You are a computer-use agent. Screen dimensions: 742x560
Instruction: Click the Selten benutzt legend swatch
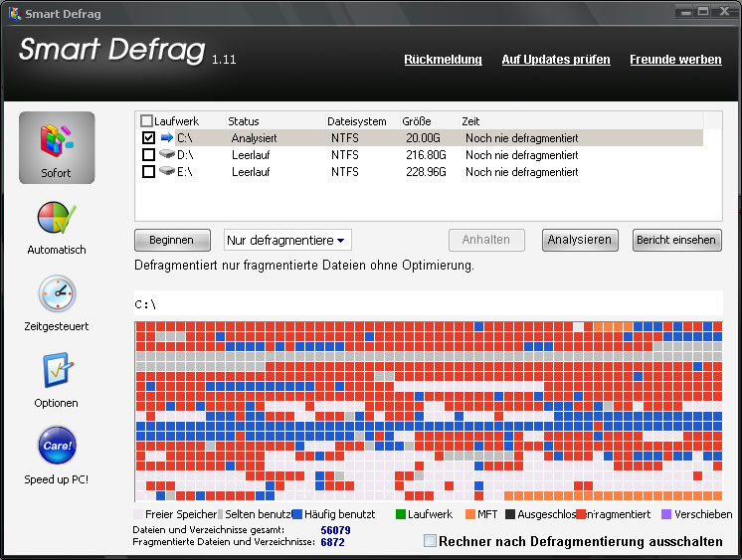[220, 514]
